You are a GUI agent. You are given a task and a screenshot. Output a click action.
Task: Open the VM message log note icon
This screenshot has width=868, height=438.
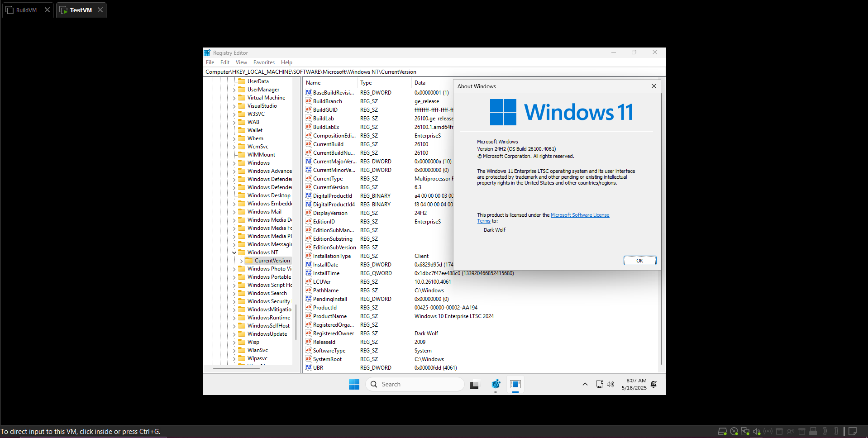pyautogui.click(x=853, y=431)
